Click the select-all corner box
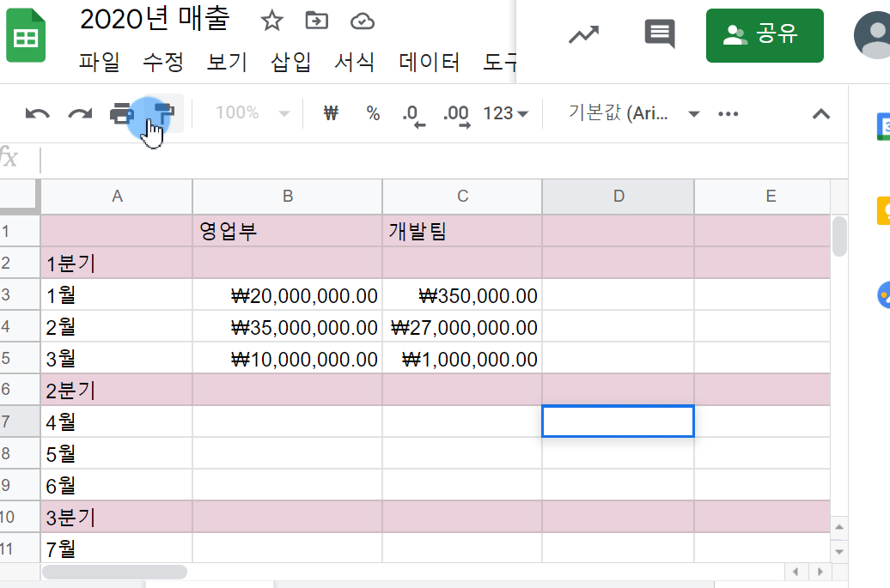The height and width of the screenshot is (588, 890). (19, 197)
